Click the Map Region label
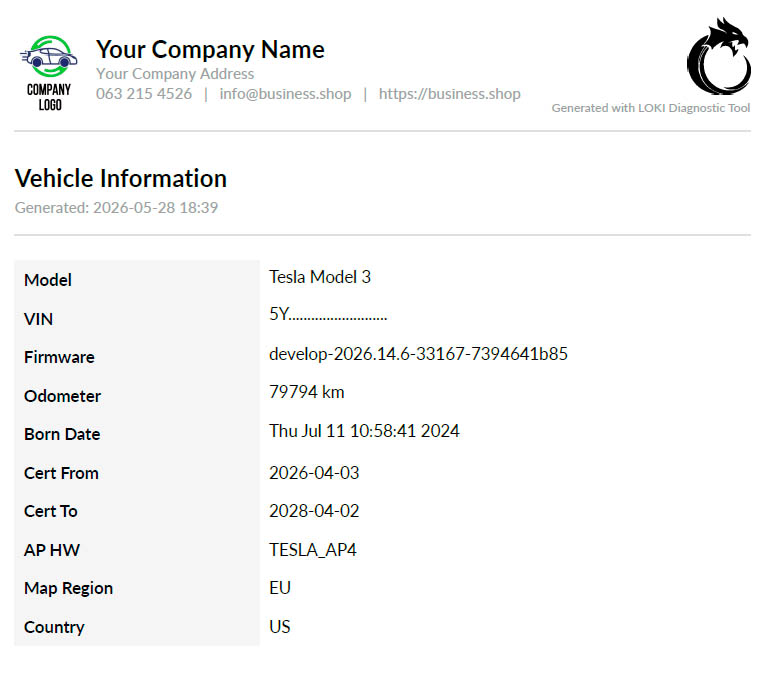Viewport: 778px width, 697px height. (x=68, y=588)
